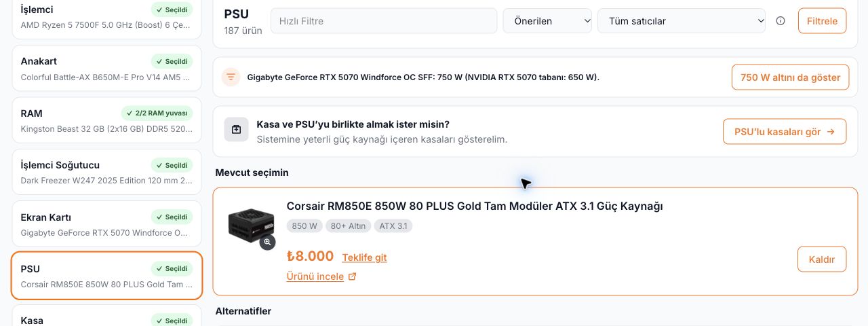Click the 'Seçildi' badge on the Ekran Kartı card
Viewport: 868px width, 326px height.
pyautogui.click(x=172, y=217)
